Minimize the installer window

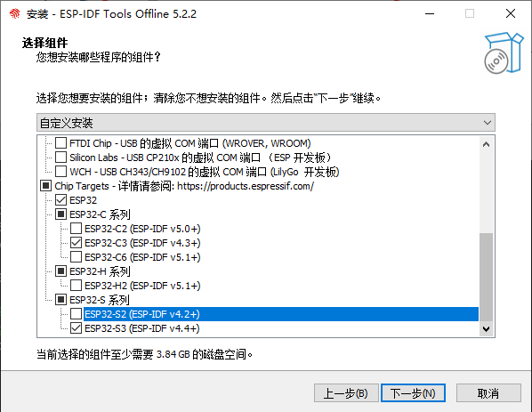coord(430,14)
